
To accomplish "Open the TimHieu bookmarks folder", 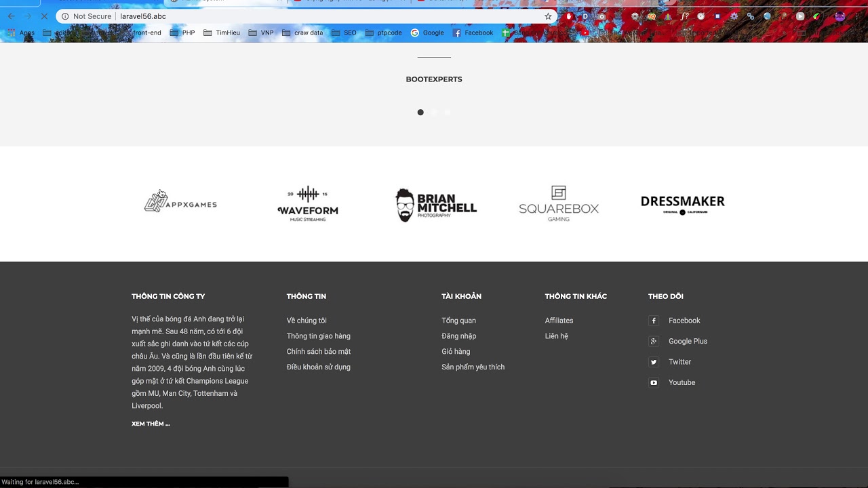I will tap(221, 33).
